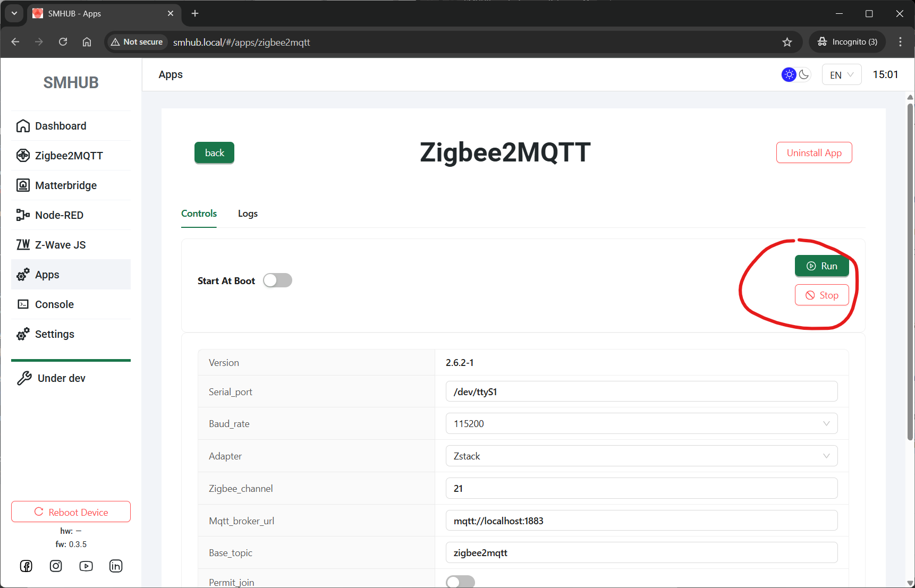915x588 pixels.
Task: Open Matterbridge via its sidebar icon
Action: point(23,185)
